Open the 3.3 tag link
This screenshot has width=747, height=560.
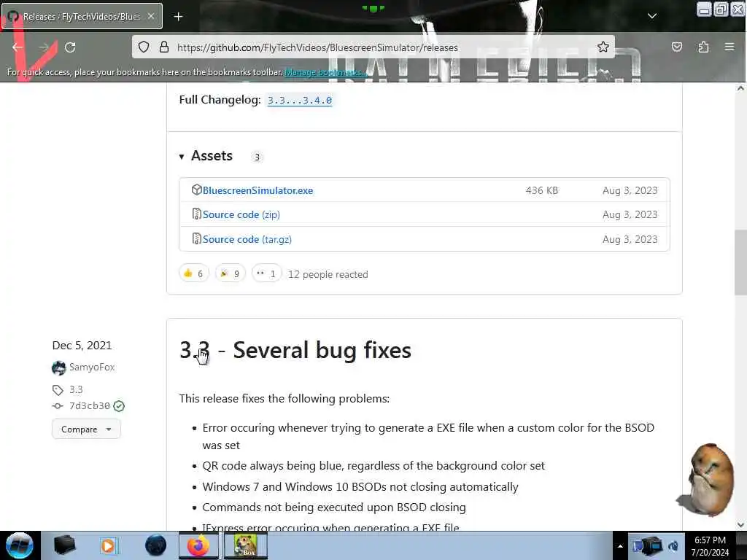tap(76, 389)
